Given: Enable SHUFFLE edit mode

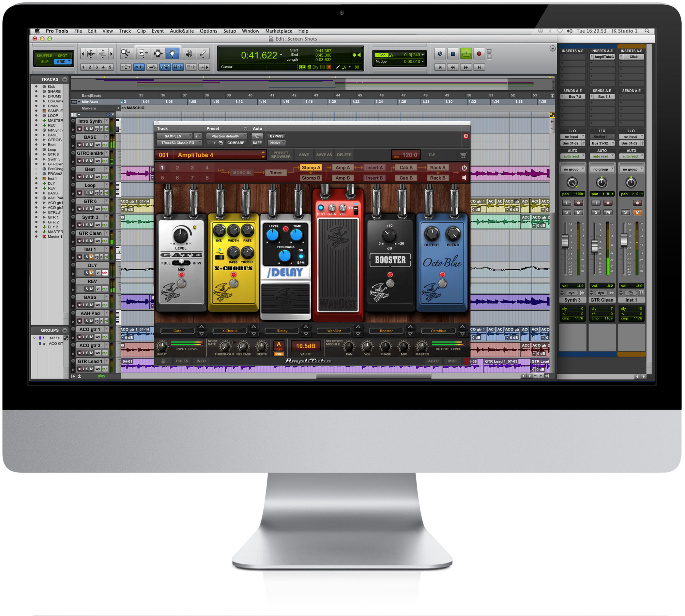Looking at the screenshot, I should coord(44,55).
